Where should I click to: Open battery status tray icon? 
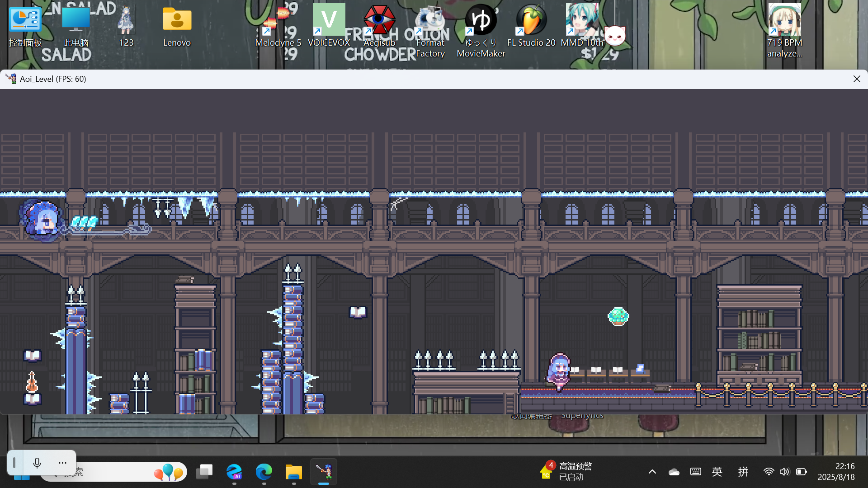click(x=801, y=472)
